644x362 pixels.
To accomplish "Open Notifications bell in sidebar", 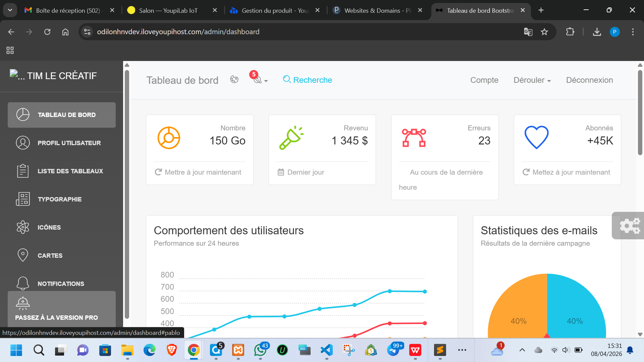I will (61, 284).
